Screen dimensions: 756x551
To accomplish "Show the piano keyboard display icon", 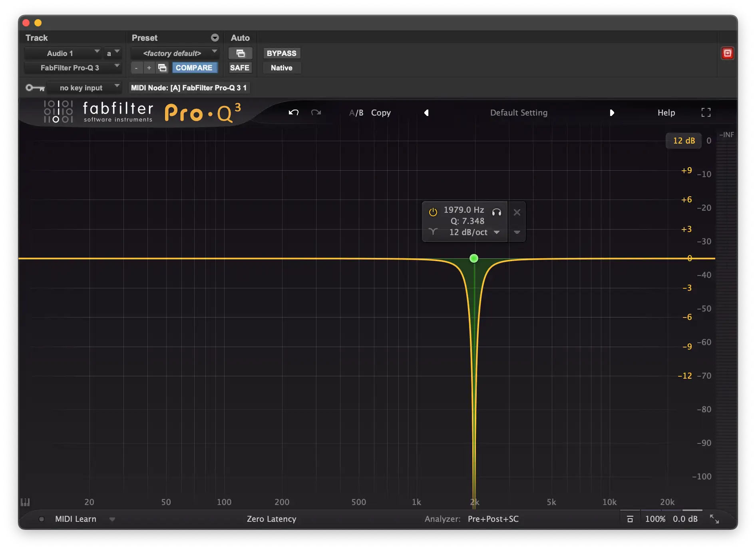I will coord(25,502).
